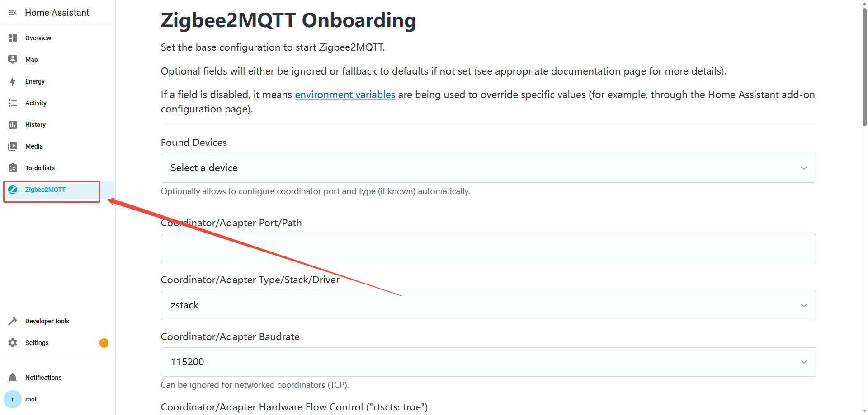This screenshot has width=868, height=415.
Task: Open the Overview dashboard icon
Action: tap(13, 38)
